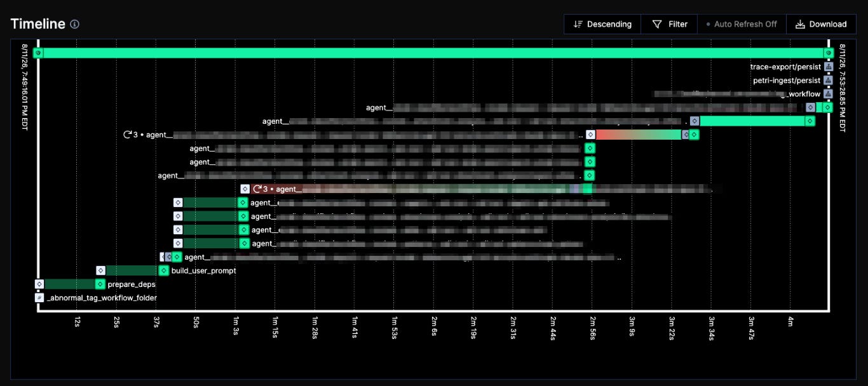Viewport: 868px width, 386px height.
Task: Click the hierarchy icon next to _workflow label
Action: coord(828,94)
